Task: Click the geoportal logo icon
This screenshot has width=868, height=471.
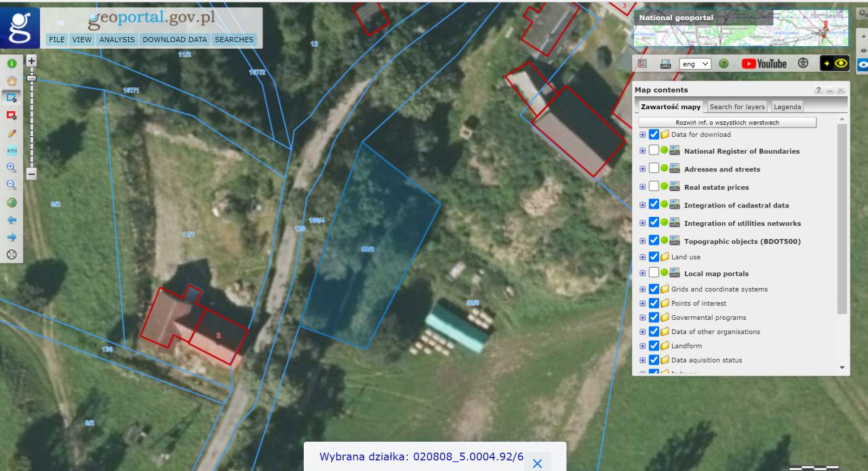Action: pos(20,27)
